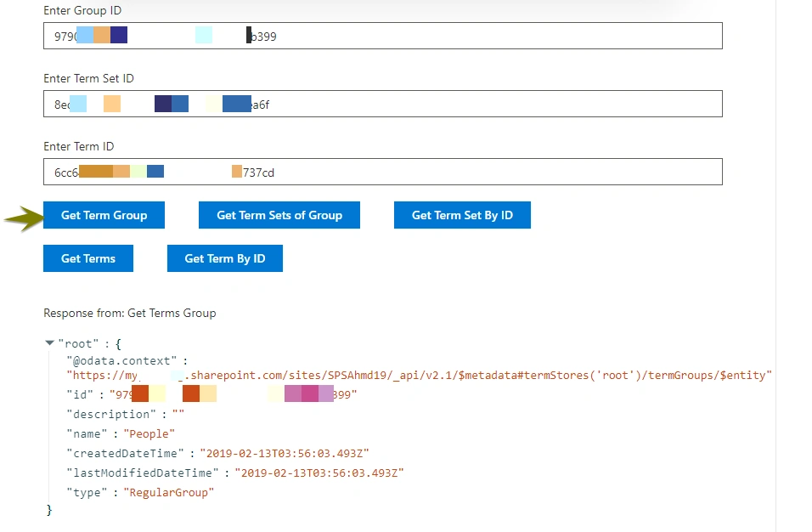Focus the Enter Term Set ID input field
Image resolution: width=812 pixels, height=532 pixels.
tap(383, 104)
